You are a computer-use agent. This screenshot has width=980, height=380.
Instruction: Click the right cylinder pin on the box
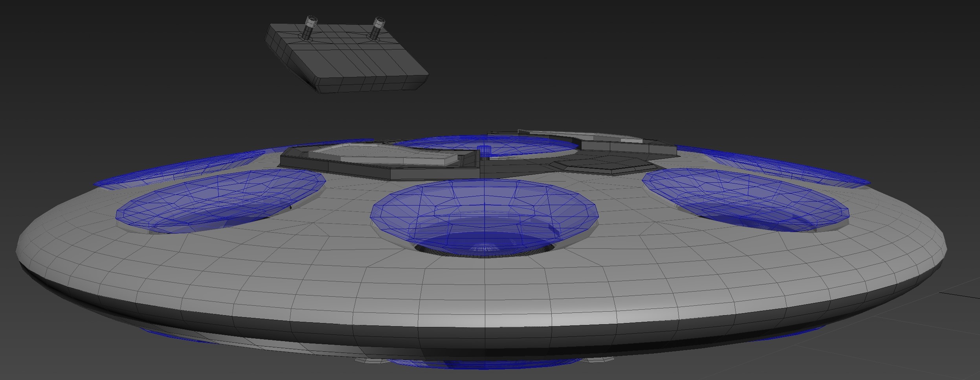(x=377, y=28)
